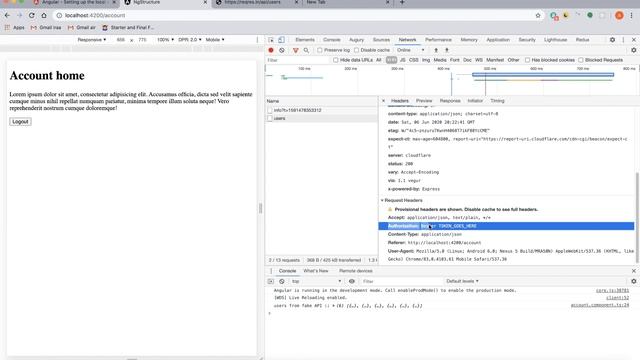Switch to the Elements panel

coord(305,40)
